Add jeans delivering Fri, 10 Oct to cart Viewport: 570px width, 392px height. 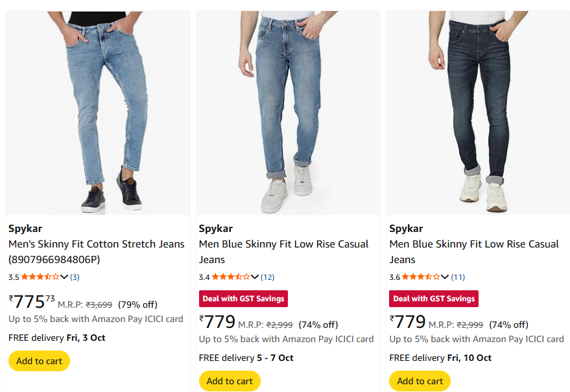click(x=420, y=381)
